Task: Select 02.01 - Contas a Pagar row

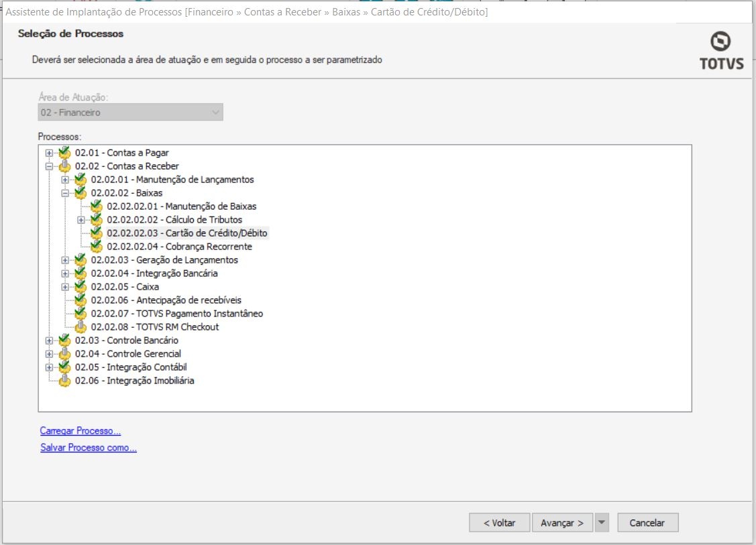Action: tap(121, 153)
